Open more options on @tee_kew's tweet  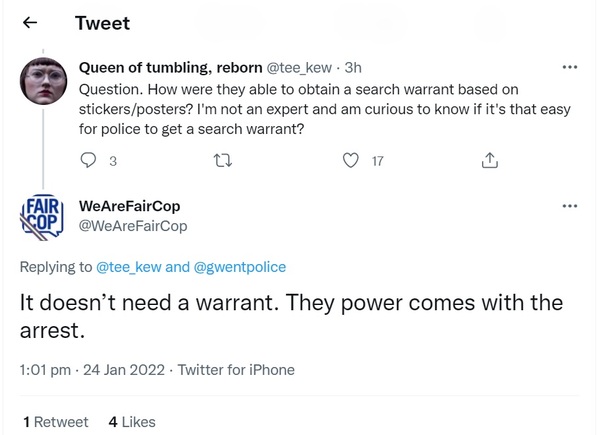click(570, 68)
